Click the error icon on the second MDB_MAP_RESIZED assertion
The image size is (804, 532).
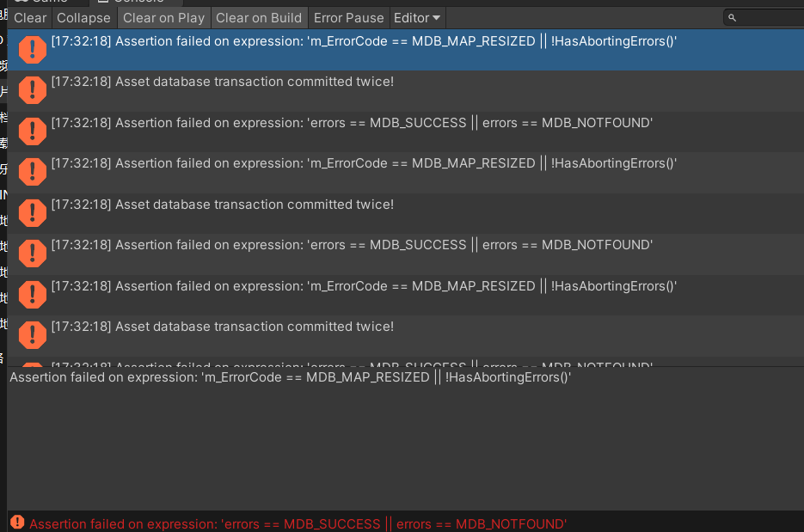[x=32, y=172]
